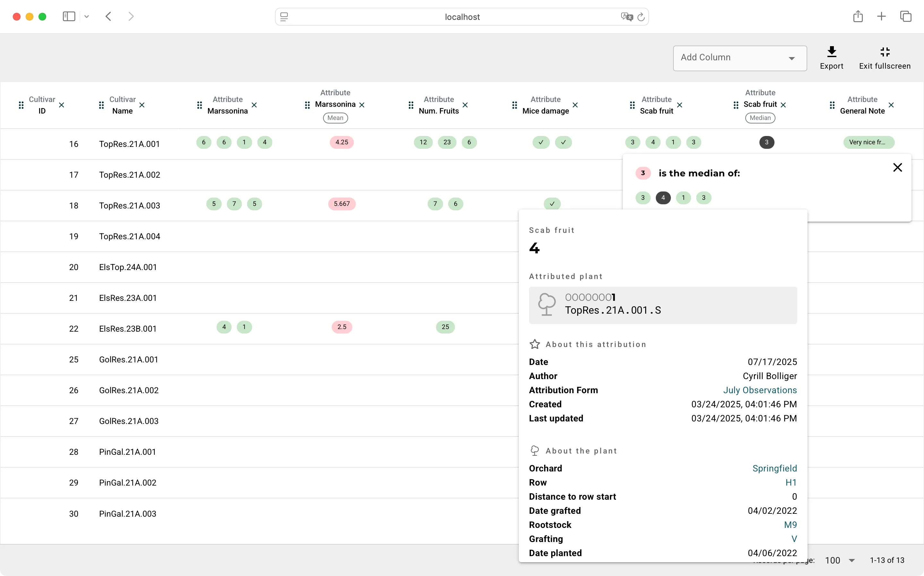Toggle the Safari sidebar icon
The width and height of the screenshot is (924, 576).
tap(69, 16)
